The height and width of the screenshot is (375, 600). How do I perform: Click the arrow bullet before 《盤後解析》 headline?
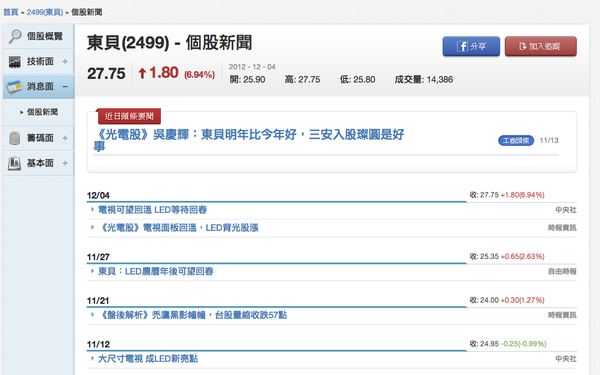click(x=92, y=315)
